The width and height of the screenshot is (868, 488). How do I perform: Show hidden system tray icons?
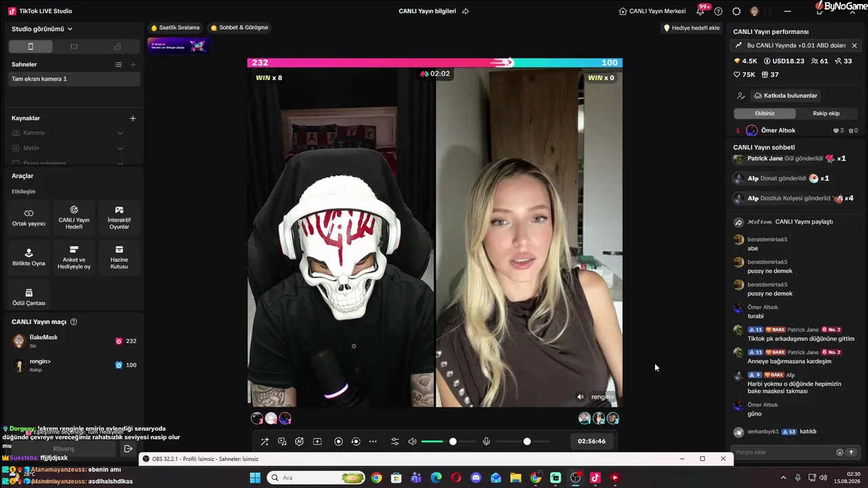(784, 478)
